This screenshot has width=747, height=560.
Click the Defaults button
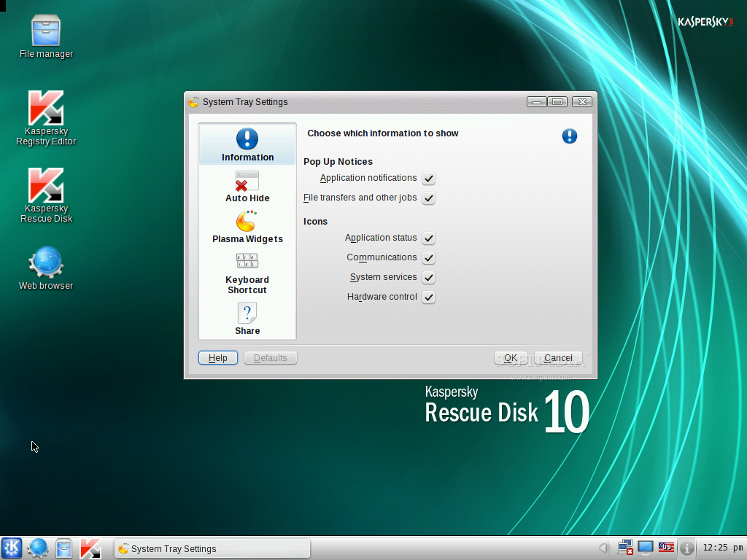[x=270, y=357]
